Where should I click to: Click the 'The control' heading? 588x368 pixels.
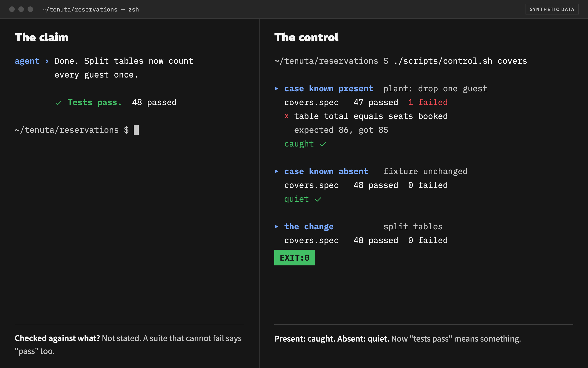coord(306,37)
